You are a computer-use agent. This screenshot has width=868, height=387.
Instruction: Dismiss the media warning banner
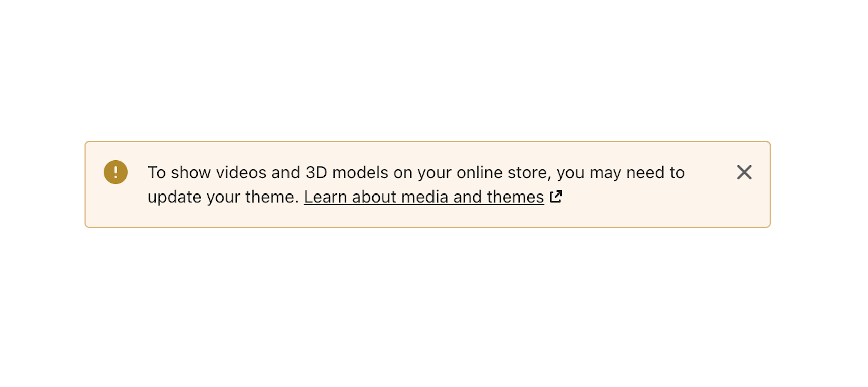[744, 172]
